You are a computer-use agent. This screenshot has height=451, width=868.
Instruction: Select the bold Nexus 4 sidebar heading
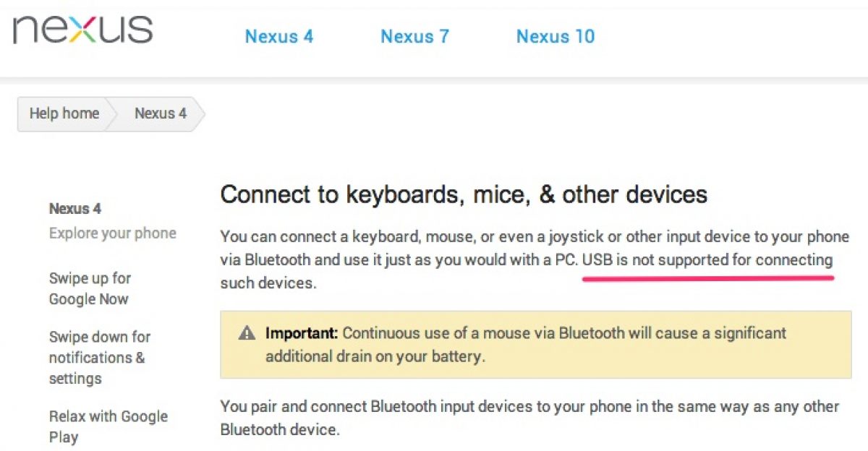(75, 209)
